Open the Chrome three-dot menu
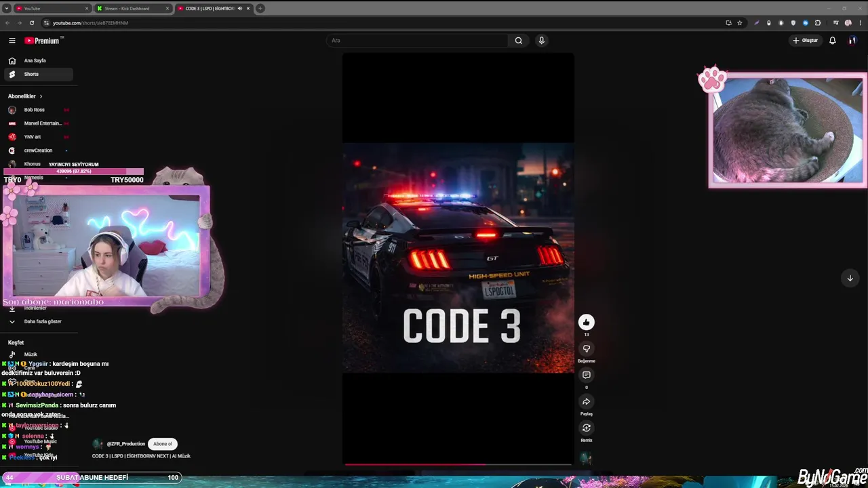The width and height of the screenshot is (868, 488). (x=859, y=23)
